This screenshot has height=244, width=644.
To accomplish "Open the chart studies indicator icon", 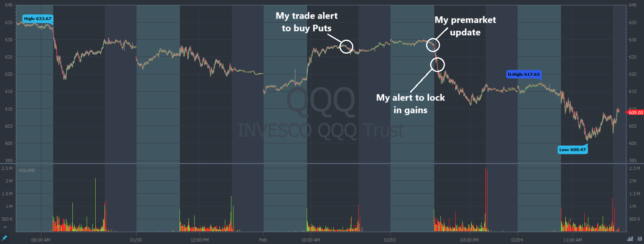I will (630, 239).
